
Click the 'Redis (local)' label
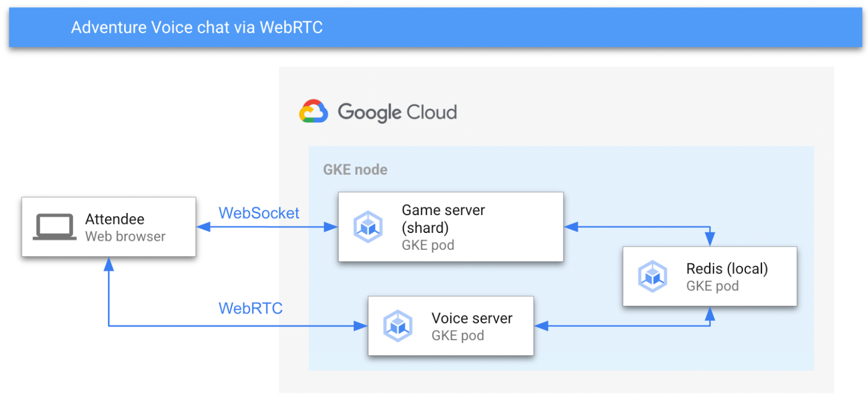727,269
